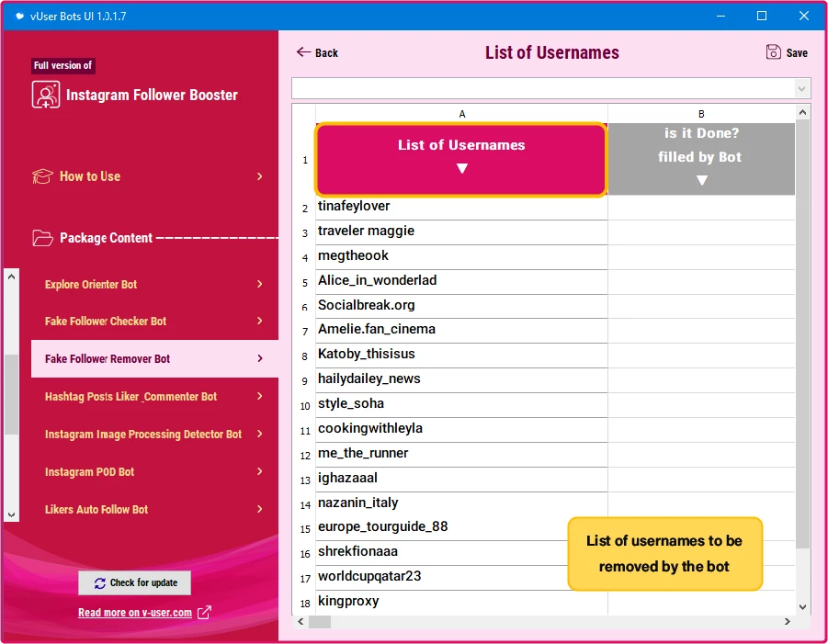
Task: Click the sidebar scroll down arrow
Action: point(12,514)
